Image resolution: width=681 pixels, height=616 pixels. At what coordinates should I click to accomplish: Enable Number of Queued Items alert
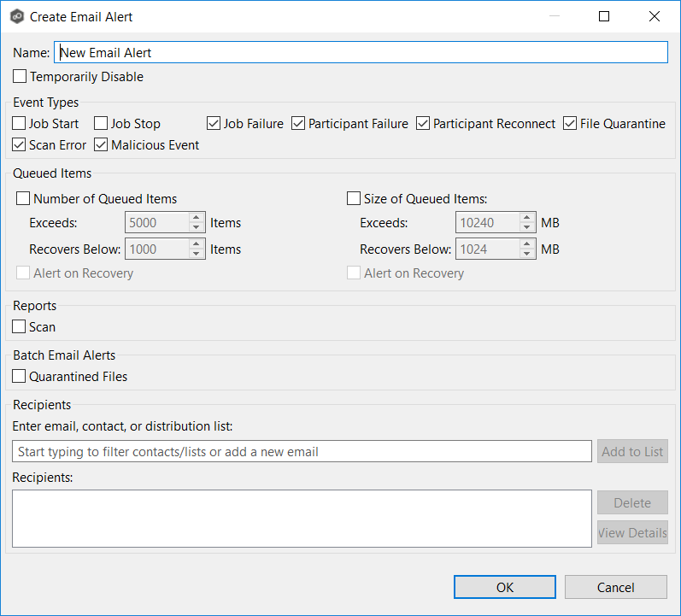pos(23,199)
